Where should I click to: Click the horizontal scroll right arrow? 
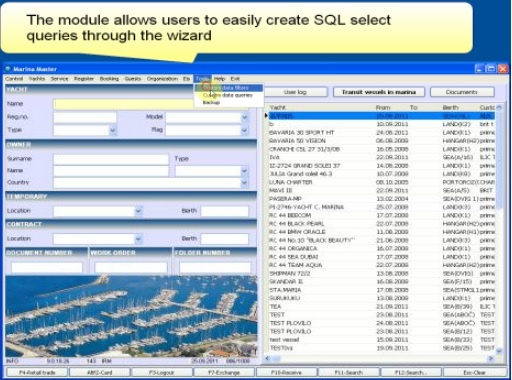491,358
